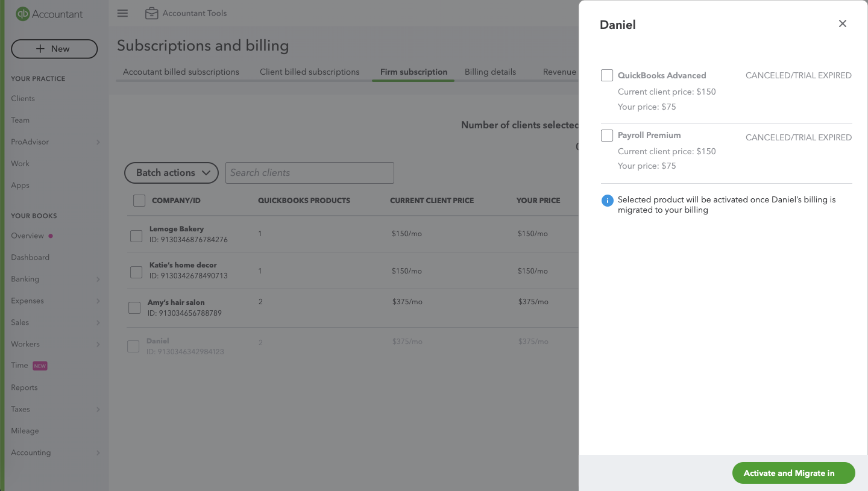Click the Daniel company name in table

(x=158, y=341)
